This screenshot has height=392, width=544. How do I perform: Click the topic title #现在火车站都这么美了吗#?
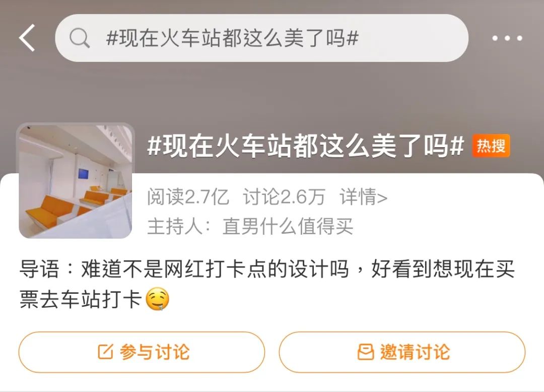[x=306, y=146]
